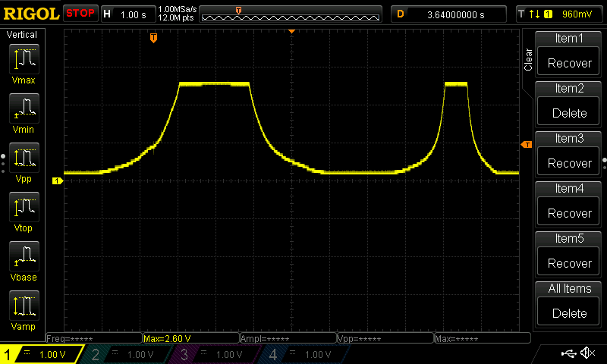Click the left menu page dots
Image resolution: width=607 pixels, height=364 pixels.
click(3, 163)
